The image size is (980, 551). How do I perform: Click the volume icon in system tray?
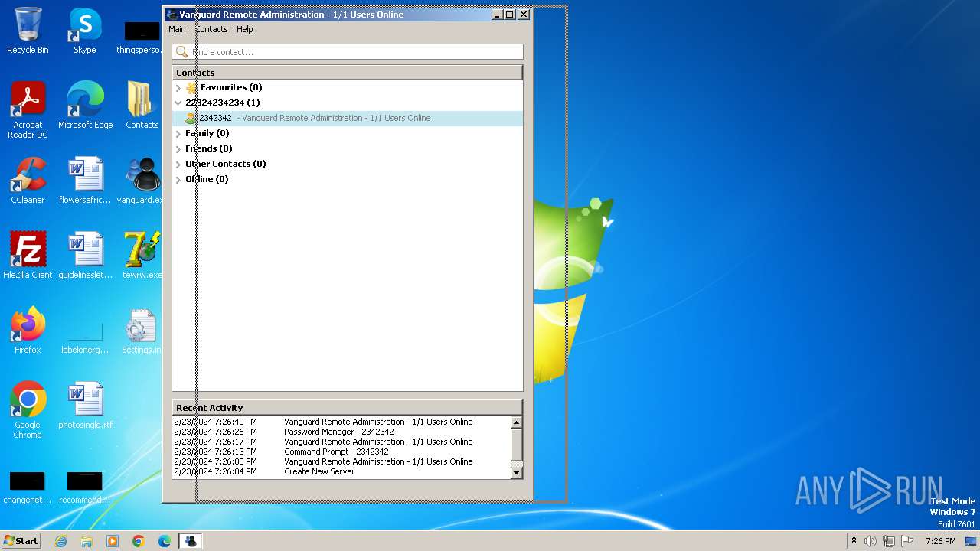[871, 541]
